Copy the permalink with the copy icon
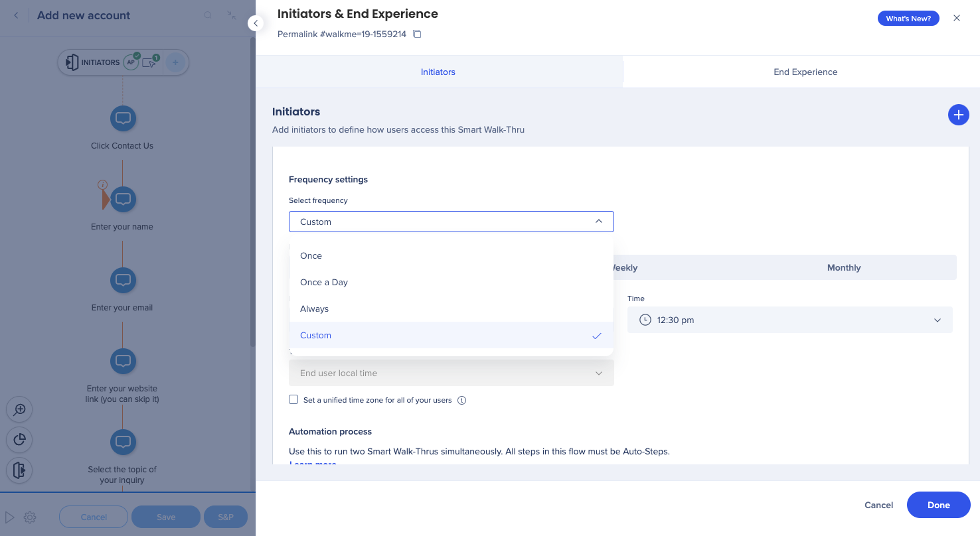 [x=417, y=34]
